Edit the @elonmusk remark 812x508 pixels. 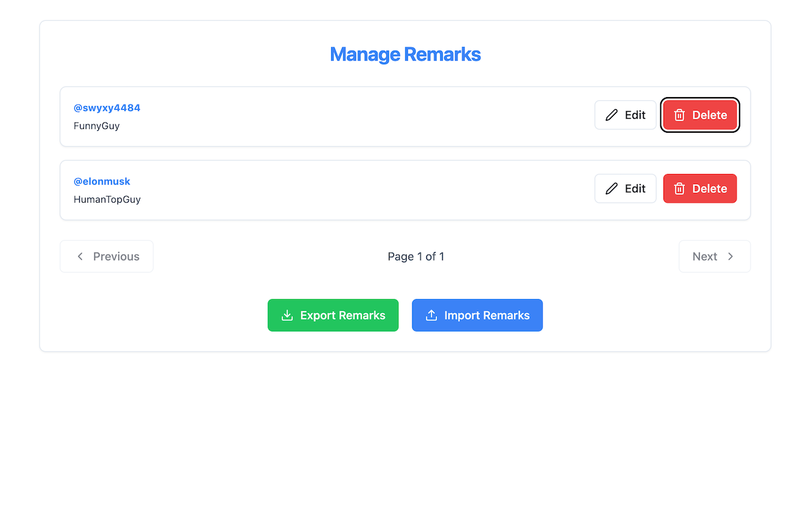coord(625,189)
